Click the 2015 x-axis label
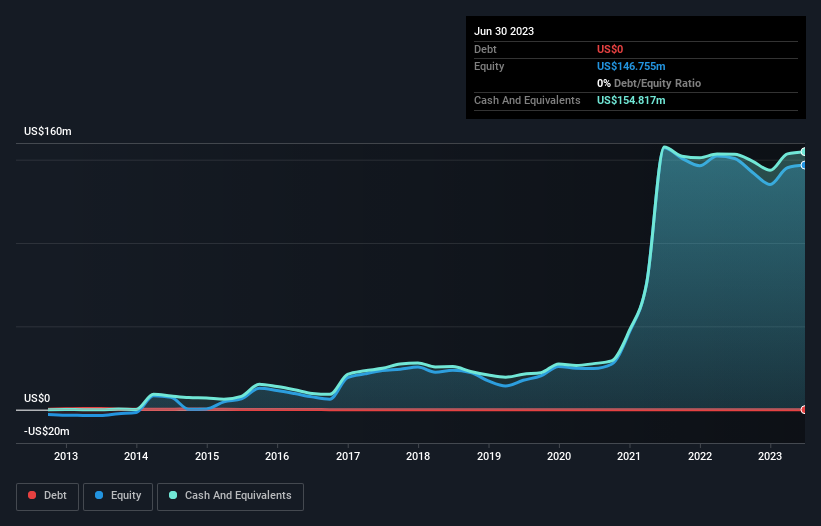Viewport: 821px width, 526px height. (207, 456)
